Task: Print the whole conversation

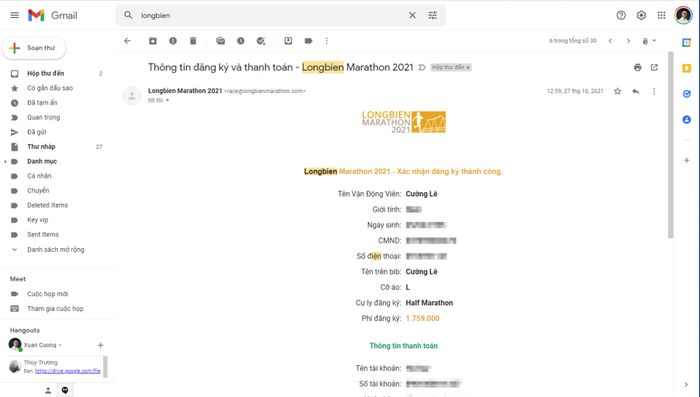Action: [x=638, y=67]
